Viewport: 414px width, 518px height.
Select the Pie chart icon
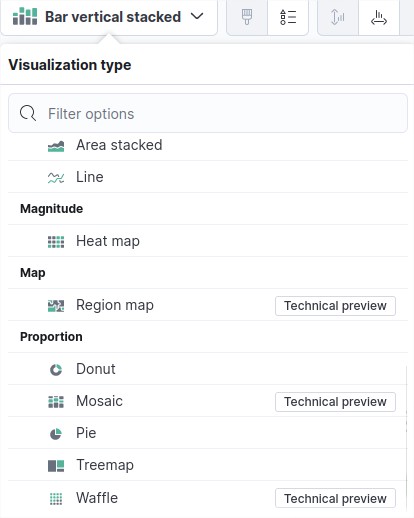56,433
